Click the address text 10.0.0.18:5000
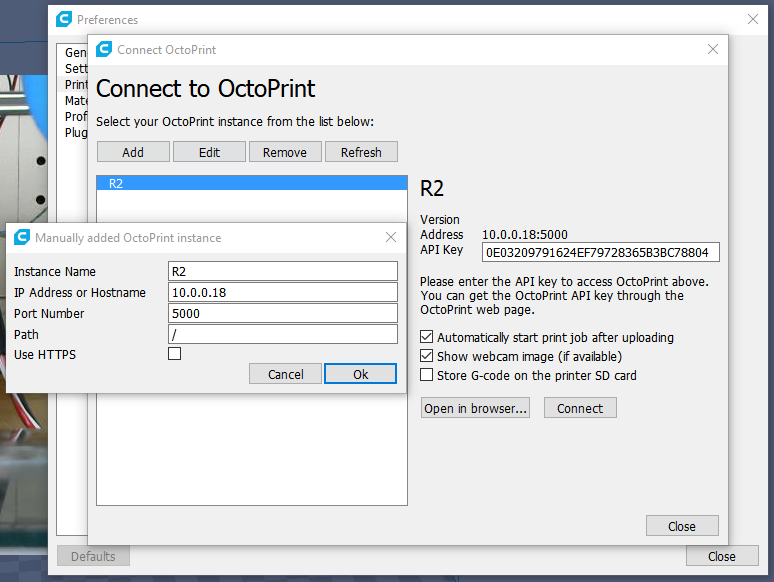 coord(525,234)
